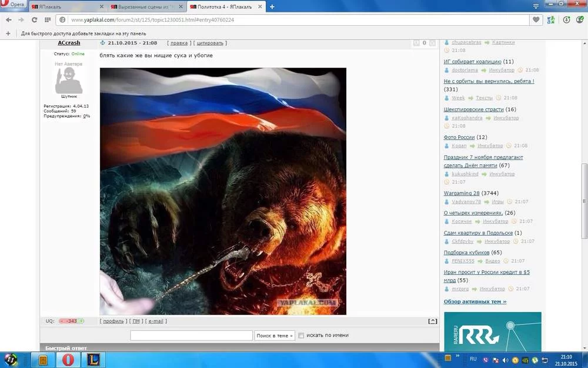Open the Игры section link

(x=497, y=201)
